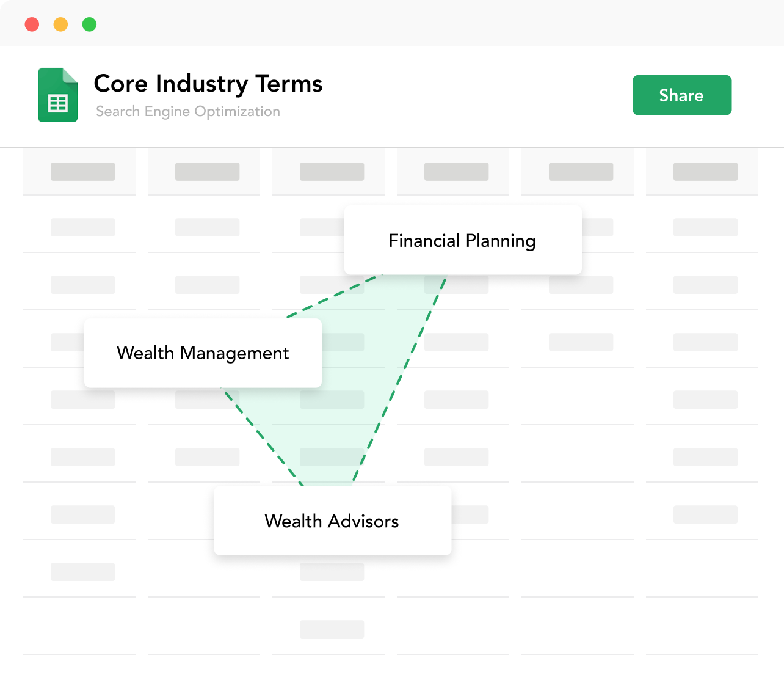The image size is (784, 677).
Task: Select the Wealth Advisors card
Action: pyautogui.click(x=333, y=521)
